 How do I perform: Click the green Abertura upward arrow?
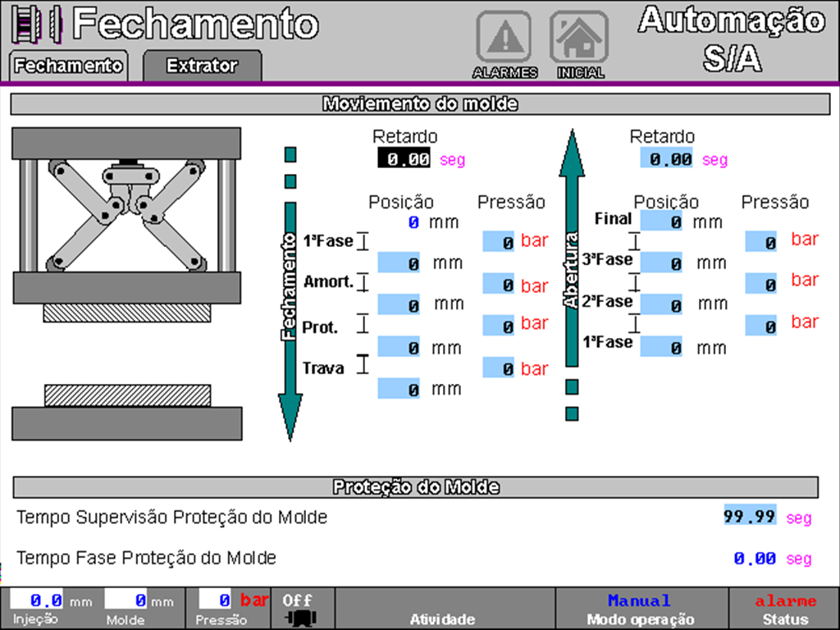coord(573,246)
